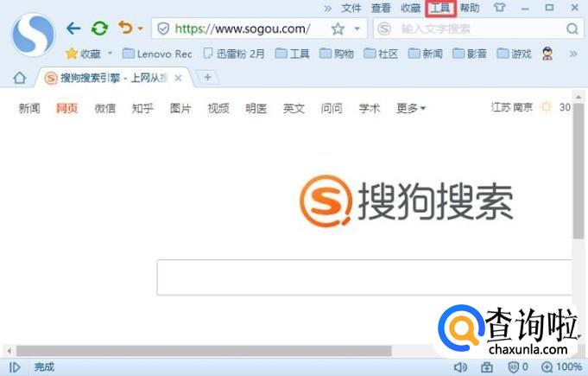Open the 工具 bookmark folder
Viewport: 588px width, 376px height.
coord(292,54)
